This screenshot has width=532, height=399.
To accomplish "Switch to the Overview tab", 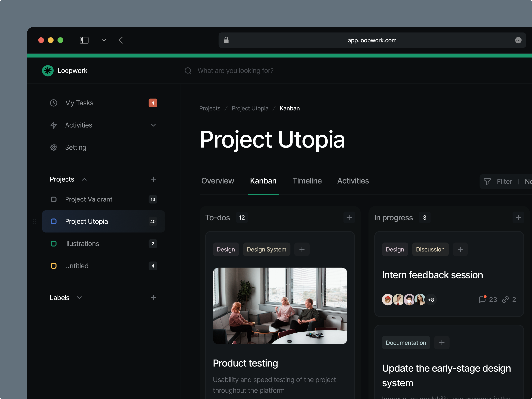I will click(x=217, y=181).
